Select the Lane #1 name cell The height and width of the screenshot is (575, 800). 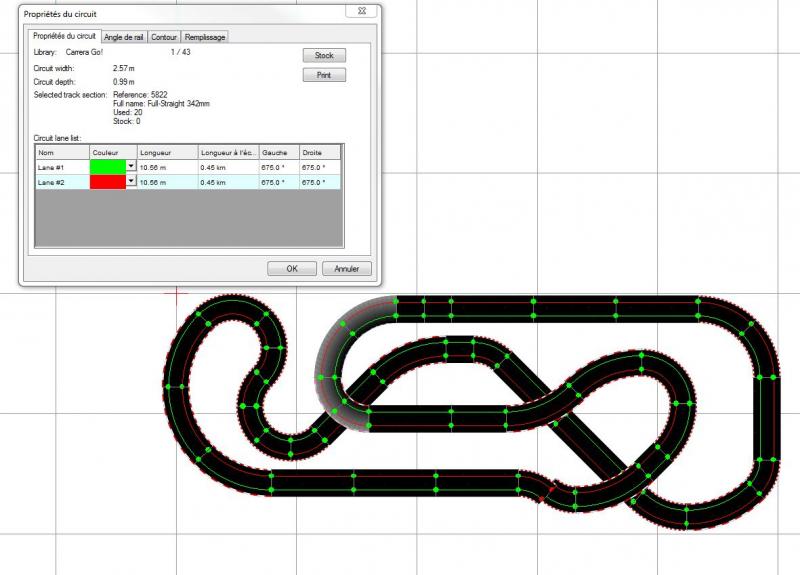[61, 167]
